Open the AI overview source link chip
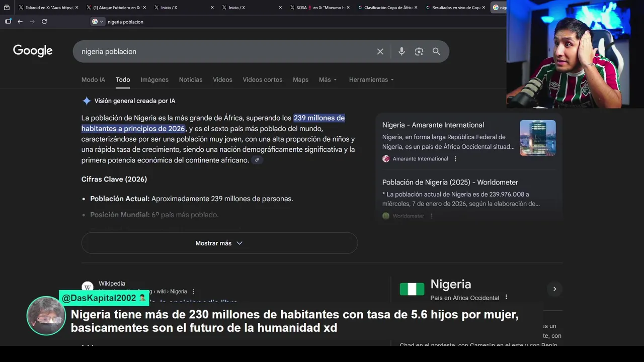Screen dimensions: 644x362 [257, 160]
